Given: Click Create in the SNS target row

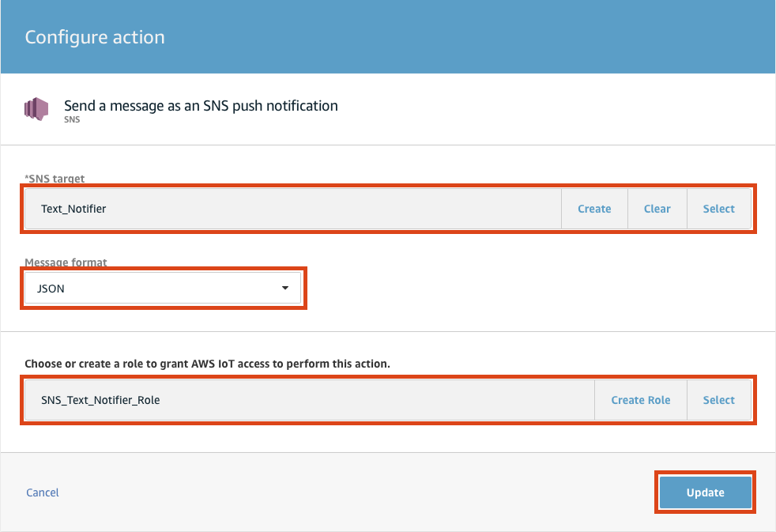Looking at the screenshot, I should tap(594, 209).
